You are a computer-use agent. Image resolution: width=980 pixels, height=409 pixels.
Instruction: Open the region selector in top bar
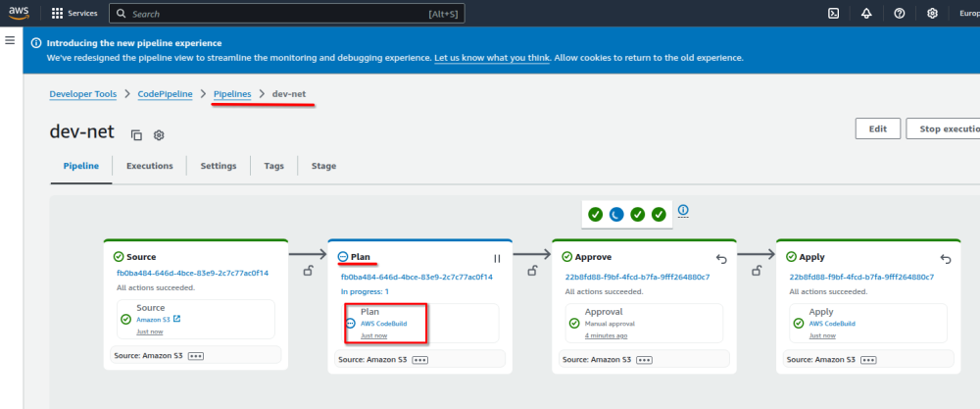(969, 13)
